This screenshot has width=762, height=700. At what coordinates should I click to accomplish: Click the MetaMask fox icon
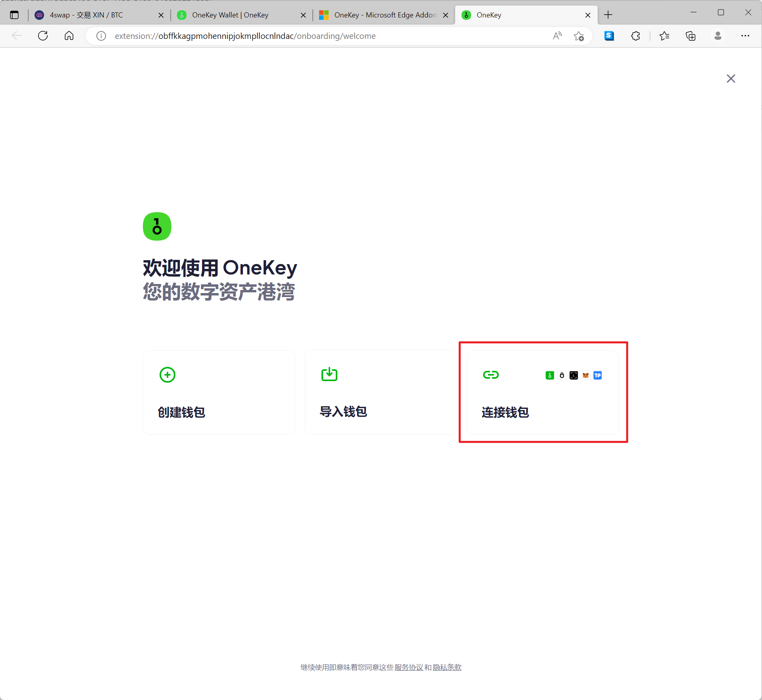[x=585, y=375]
